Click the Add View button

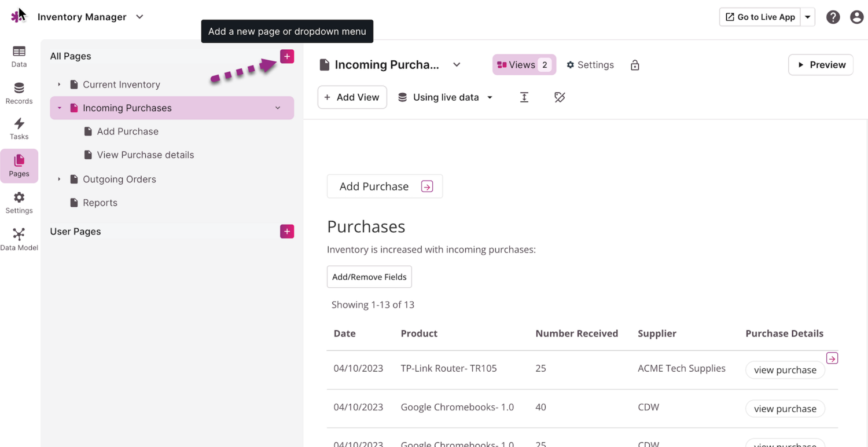(352, 97)
